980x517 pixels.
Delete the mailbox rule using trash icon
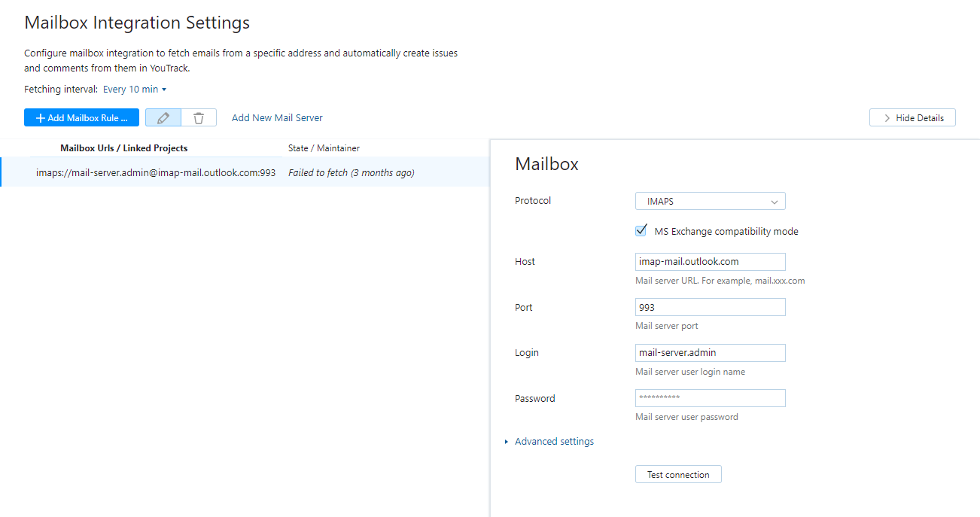[x=198, y=117]
